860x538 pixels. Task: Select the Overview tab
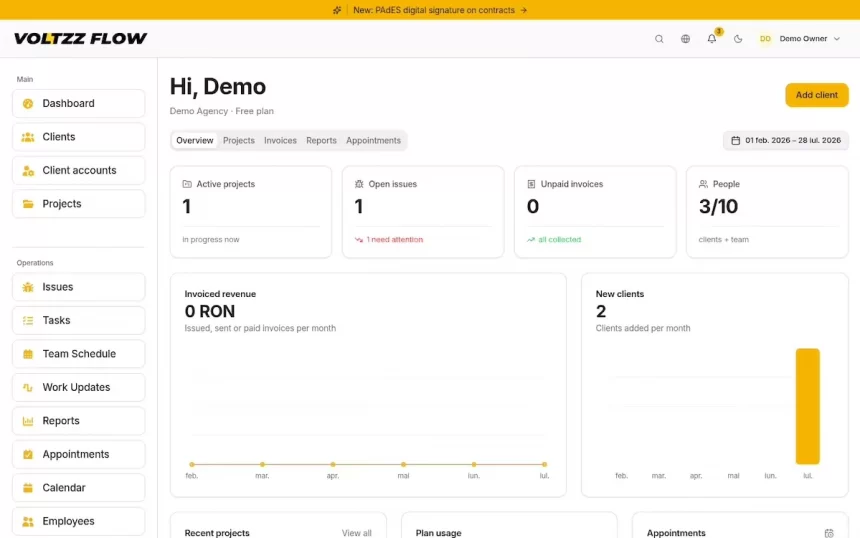(195, 140)
